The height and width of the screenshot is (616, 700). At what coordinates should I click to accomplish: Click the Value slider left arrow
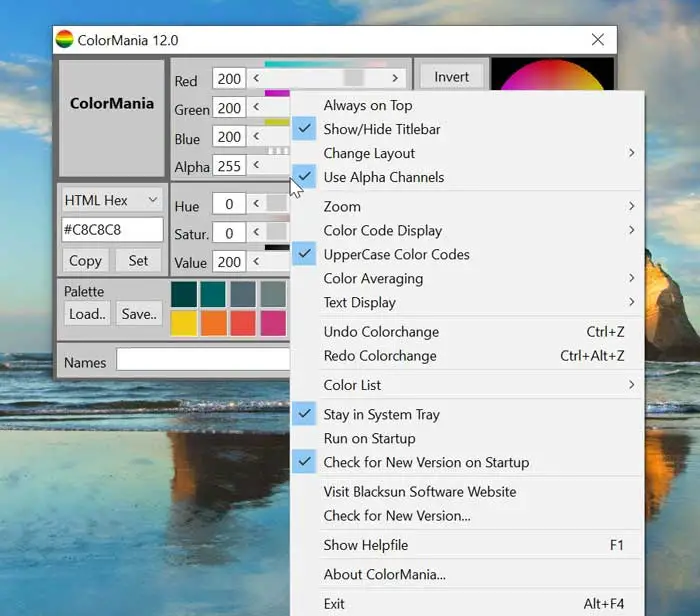coord(256,262)
